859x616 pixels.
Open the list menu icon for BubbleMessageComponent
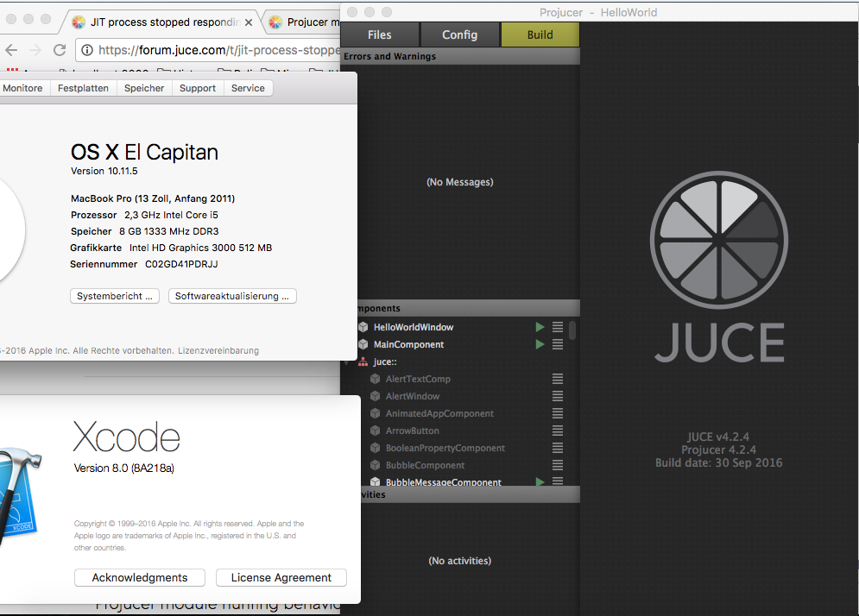coord(558,481)
